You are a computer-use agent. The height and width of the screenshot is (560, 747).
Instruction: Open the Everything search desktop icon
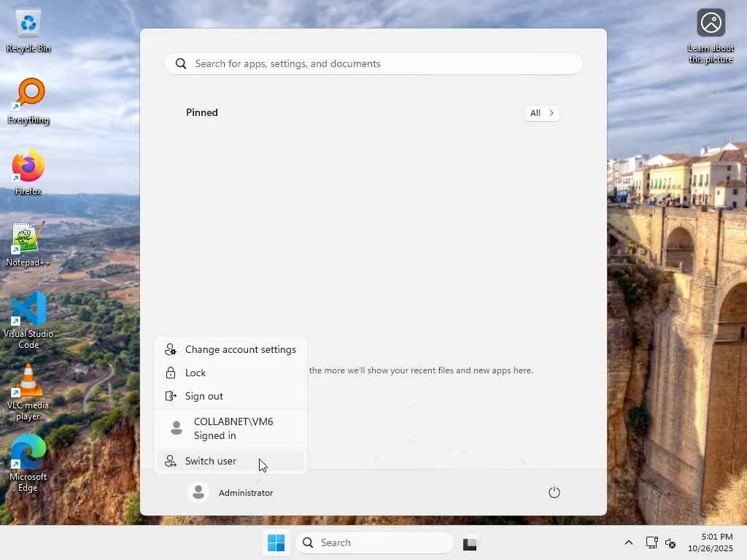coord(28,101)
